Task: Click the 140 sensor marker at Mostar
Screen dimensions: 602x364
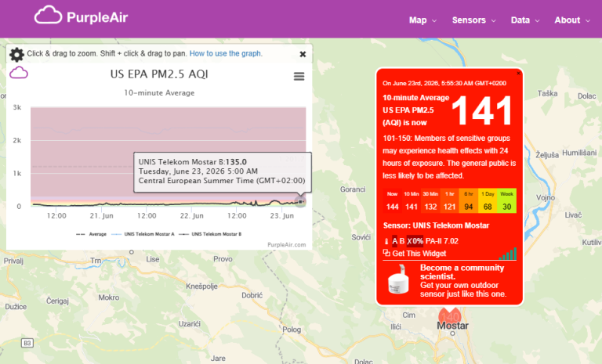Action: (x=450, y=317)
